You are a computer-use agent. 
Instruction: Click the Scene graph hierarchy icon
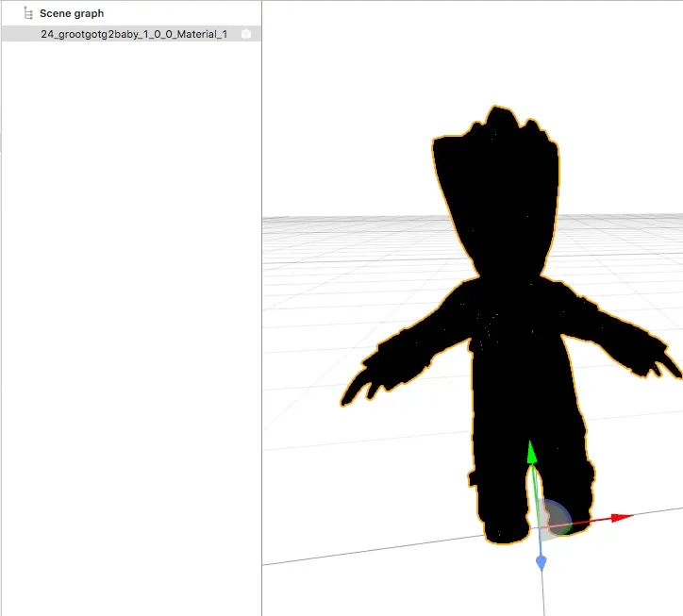pyautogui.click(x=28, y=13)
